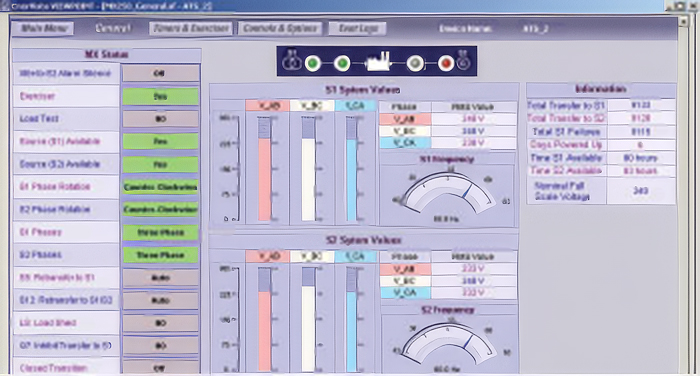Click the Days Powered Up value

coord(641,145)
